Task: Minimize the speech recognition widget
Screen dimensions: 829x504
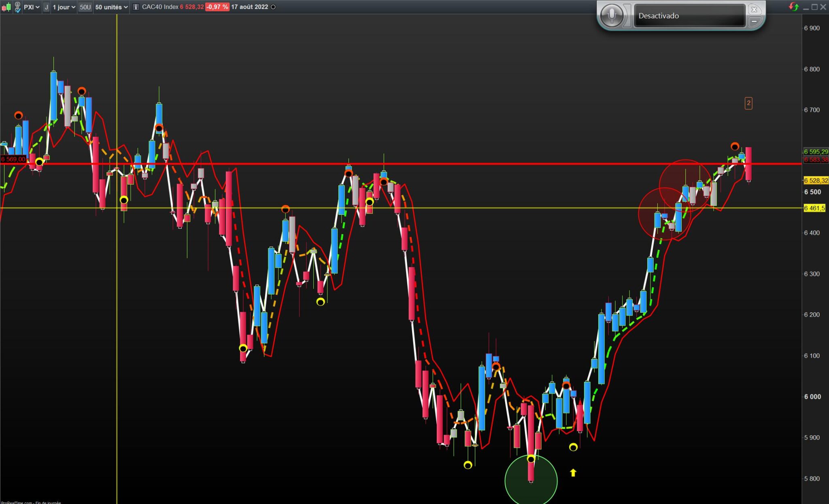Action: pos(754,21)
